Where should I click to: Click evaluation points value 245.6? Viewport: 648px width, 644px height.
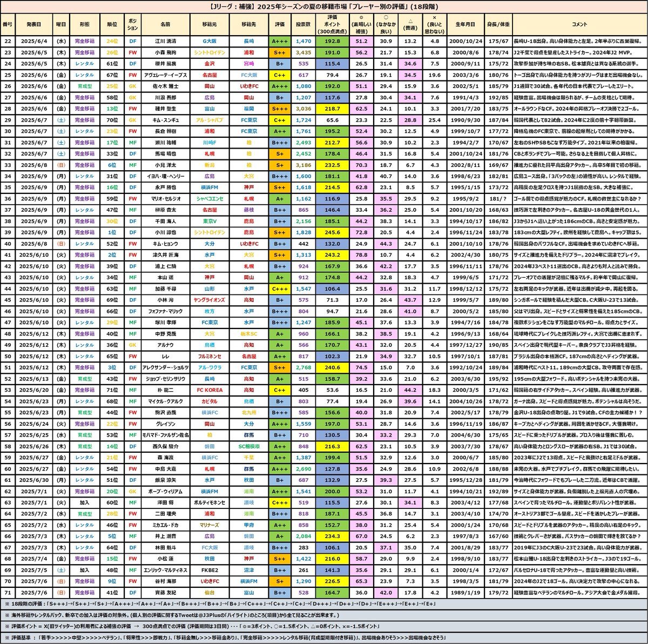point(332,232)
